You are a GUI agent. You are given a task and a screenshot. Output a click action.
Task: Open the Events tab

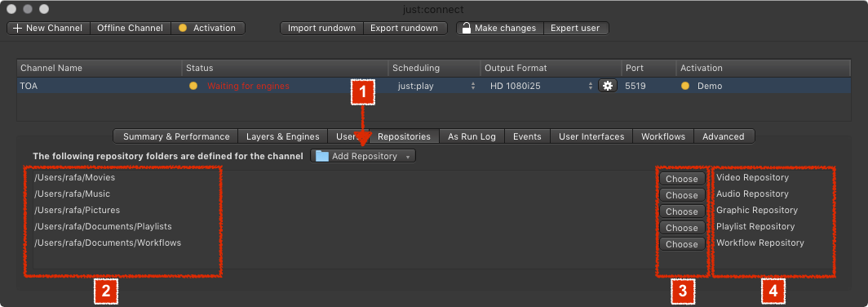[527, 136]
